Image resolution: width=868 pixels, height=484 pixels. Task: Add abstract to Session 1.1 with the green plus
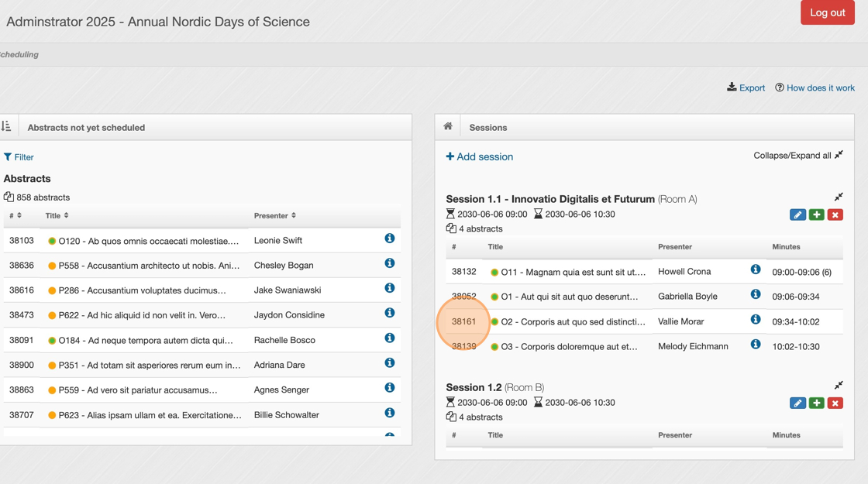pos(816,215)
